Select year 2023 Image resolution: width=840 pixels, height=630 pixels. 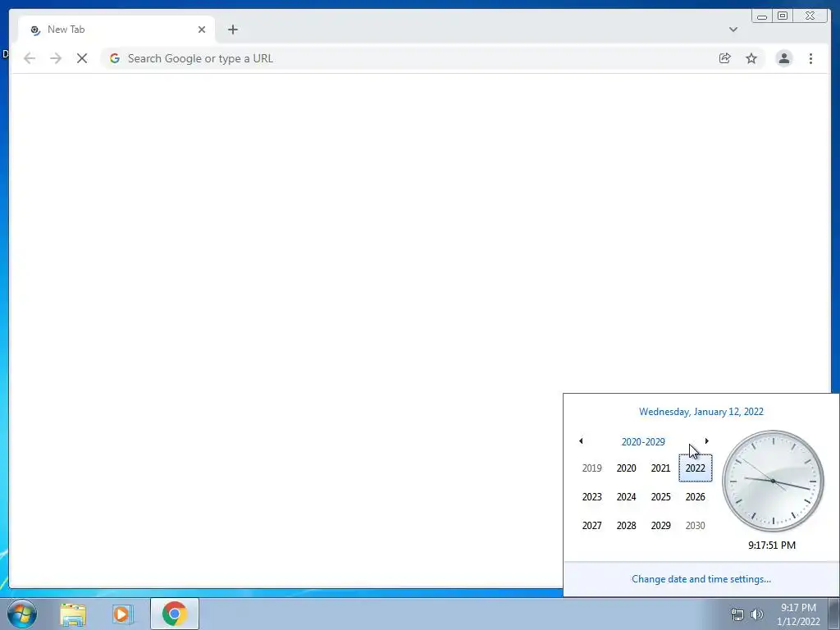tap(592, 497)
